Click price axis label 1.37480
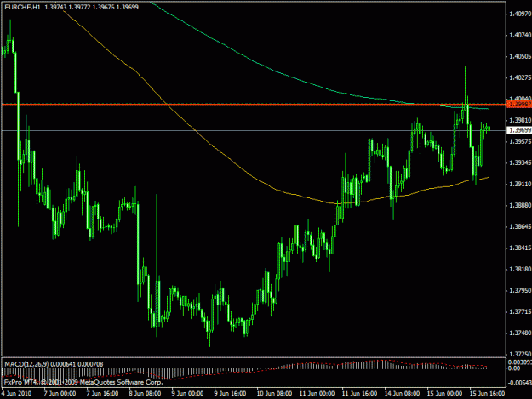Viewport: 532px width, 399px height. pos(520,333)
